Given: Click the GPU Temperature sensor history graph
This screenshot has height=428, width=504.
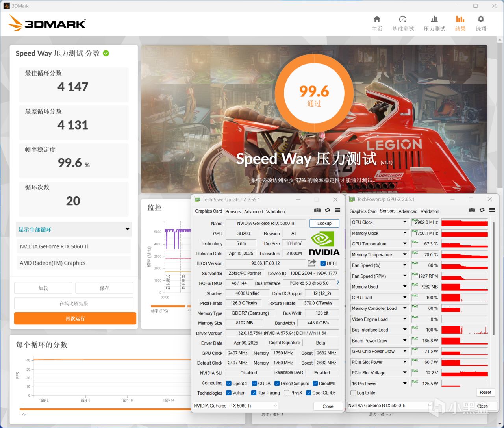Looking at the screenshot, I should 465,244.
